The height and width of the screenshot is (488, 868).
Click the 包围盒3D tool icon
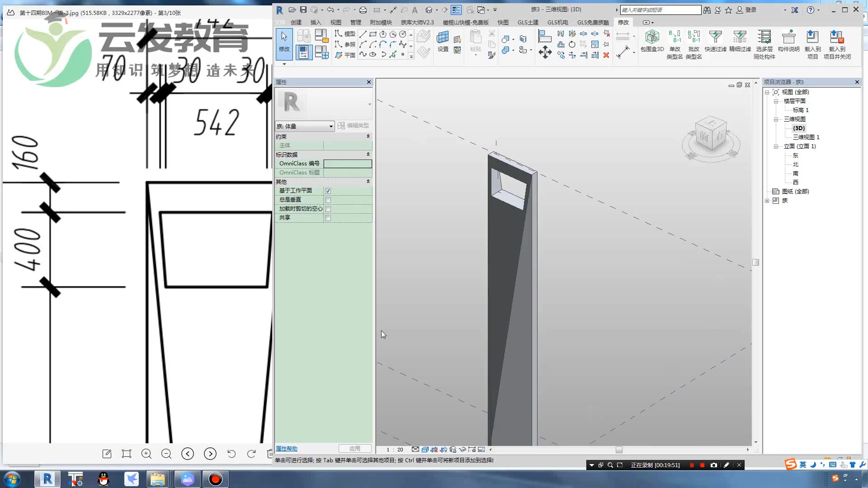(652, 37)
